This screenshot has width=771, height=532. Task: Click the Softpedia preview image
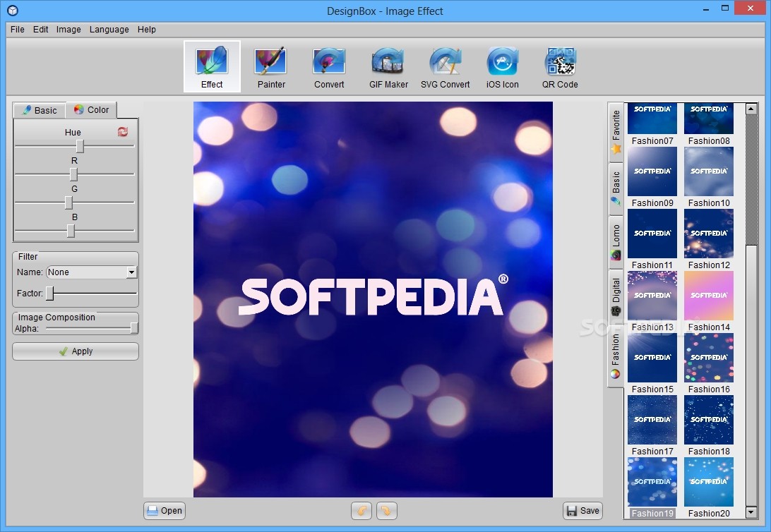pyautogui.click(x=373, y=299)
